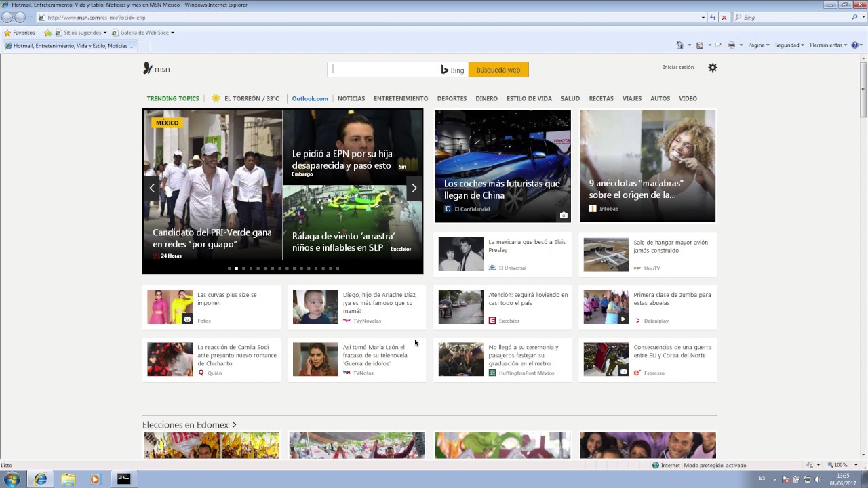This screenshot has height=488, width=868.
Task: Open Windows Media Player in taskbar
Action: [95, 479]
